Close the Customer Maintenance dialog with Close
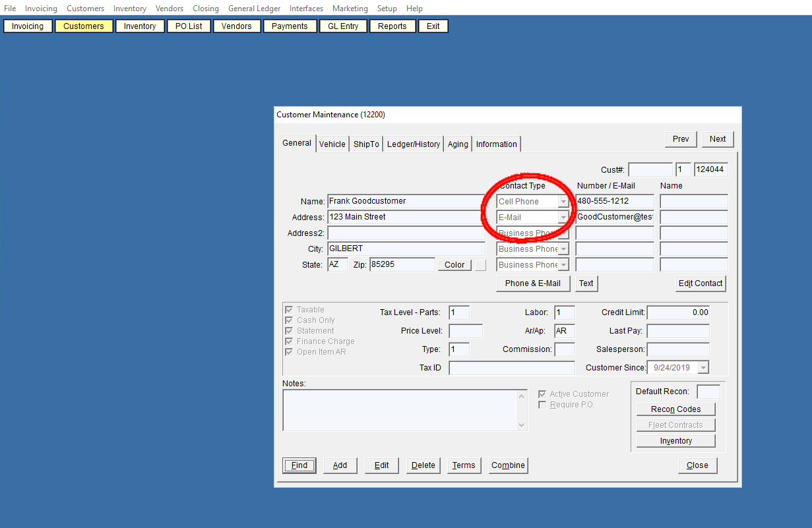 pos(697,465)
